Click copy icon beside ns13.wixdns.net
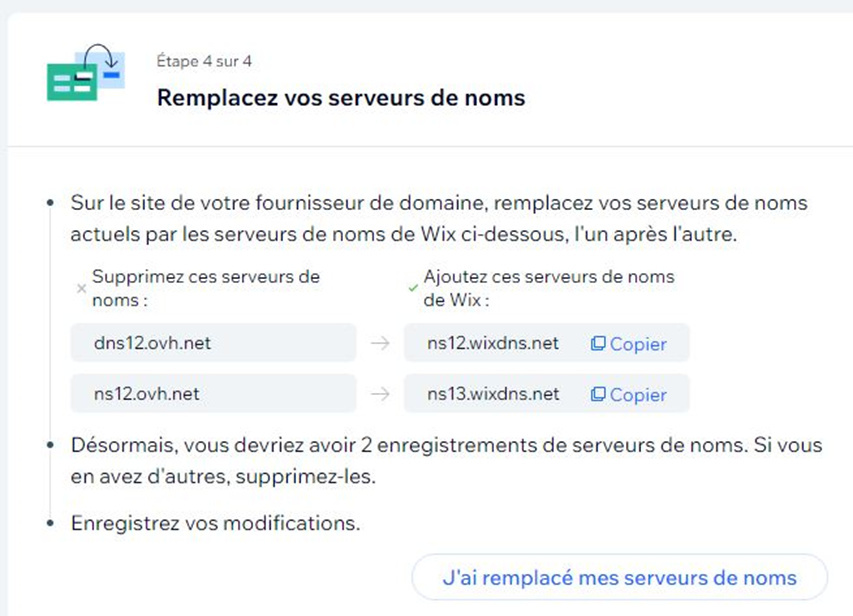This screenshot has height=616, width=853. coord(598,394)
